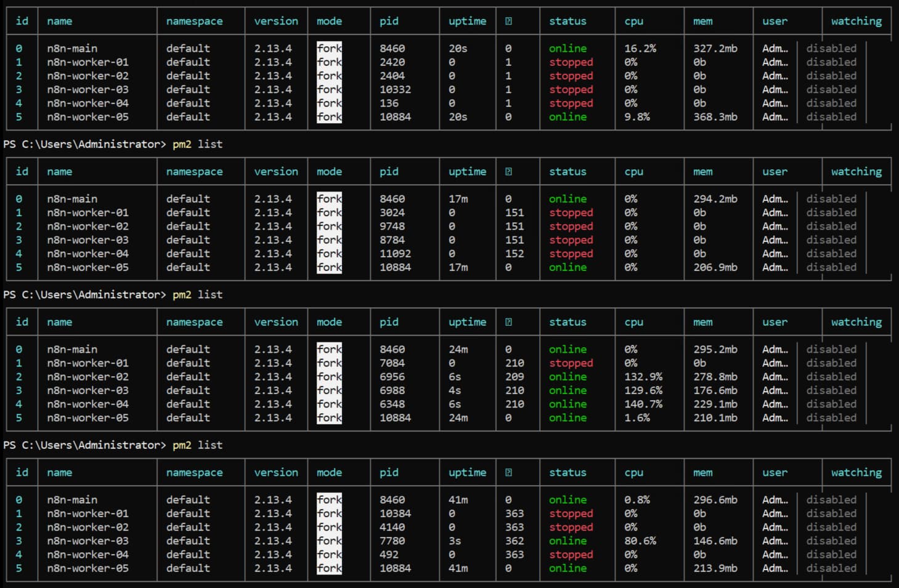Select pid 11092 in the worker-04 row
This screenshot has height=588, width=899.
tap(395, 254)
